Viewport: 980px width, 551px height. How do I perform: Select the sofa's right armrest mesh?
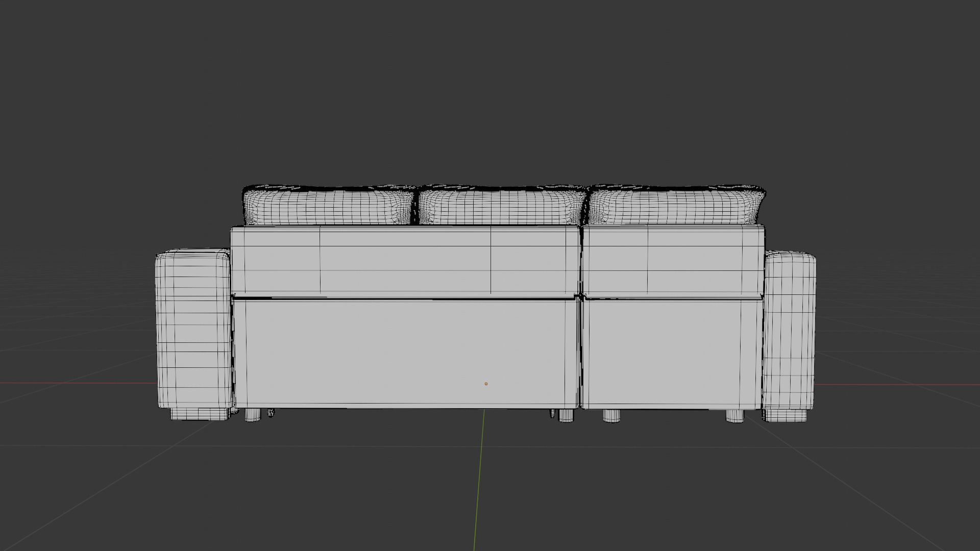(x=789, y=331)
